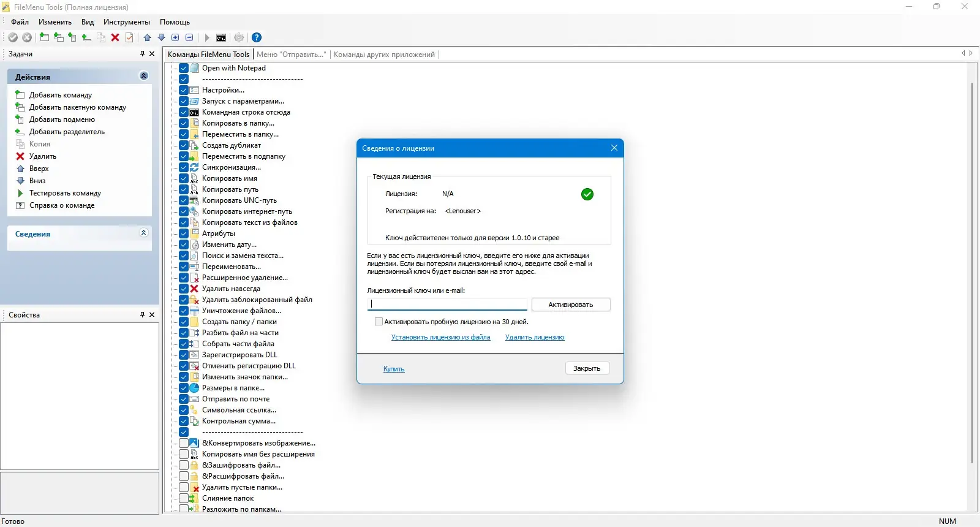Enable Копировать имя без расширения checkbox
The width and height of the screenshot is (980, 527).
coord(184,454)
